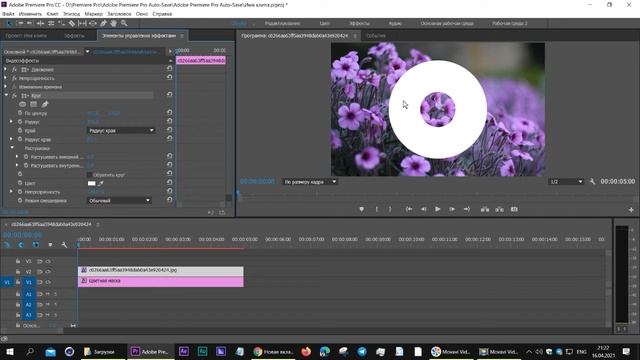Open After Effects from taskbar

[184, 351]
